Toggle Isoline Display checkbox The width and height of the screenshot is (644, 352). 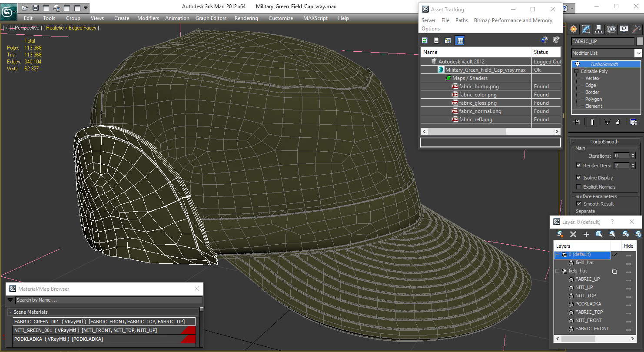tap(578, 178)
